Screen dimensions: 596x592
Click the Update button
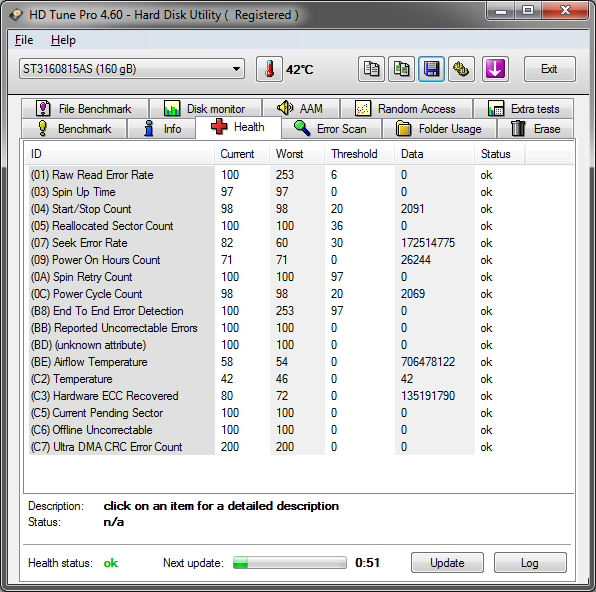click(x=447, y=563)
